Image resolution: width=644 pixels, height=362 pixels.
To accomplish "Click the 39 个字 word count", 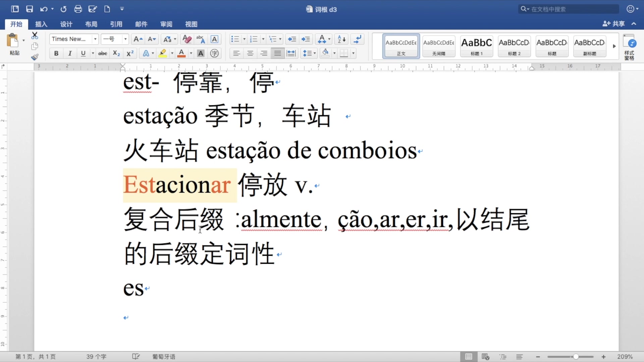I will click(x=96, y=357).
